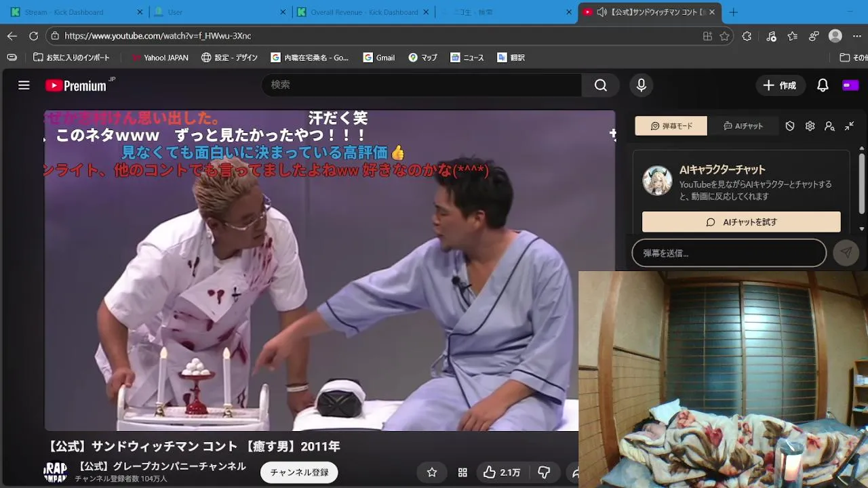868x488 pixels.
Task: Switch to AIチャット tab
Action: click(743, 126)
